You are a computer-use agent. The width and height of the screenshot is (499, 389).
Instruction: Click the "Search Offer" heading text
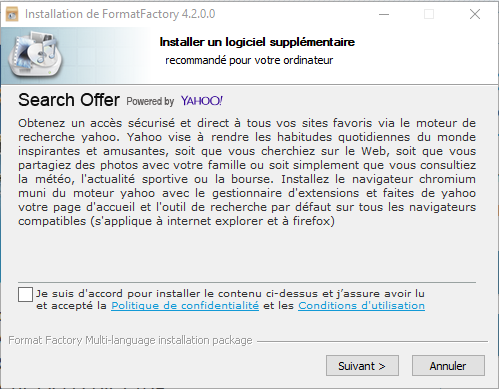point(69,100)
